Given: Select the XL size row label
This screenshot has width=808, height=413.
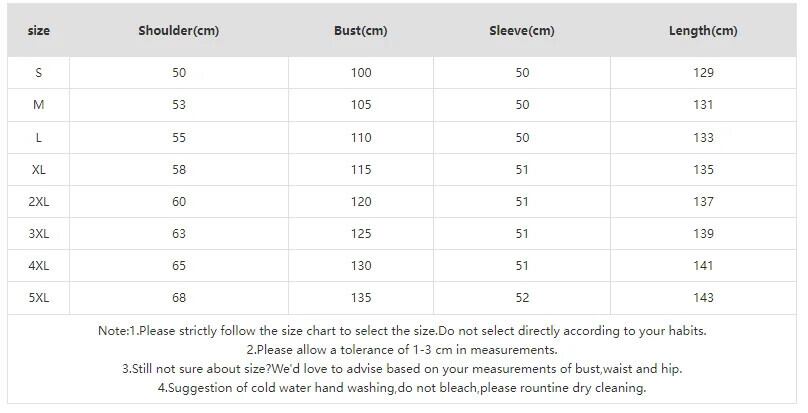Looking at the screenshot, I should click(x=39, y=170).
